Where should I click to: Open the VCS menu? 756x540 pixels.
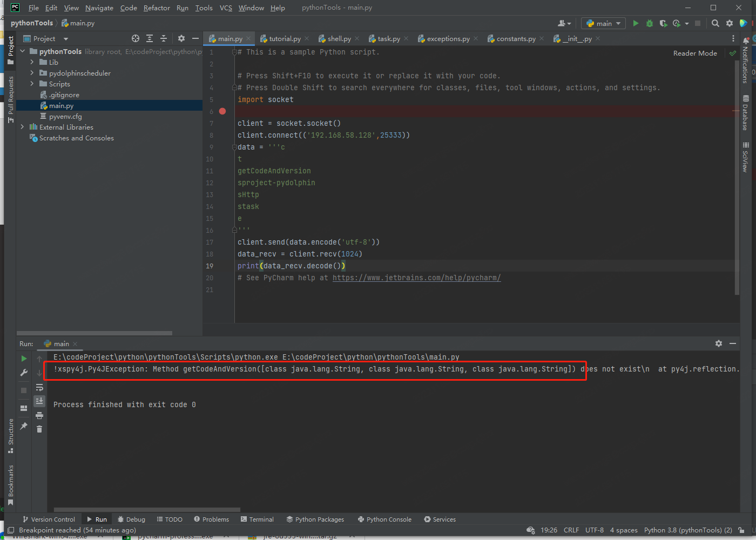[x=226, y=8]
